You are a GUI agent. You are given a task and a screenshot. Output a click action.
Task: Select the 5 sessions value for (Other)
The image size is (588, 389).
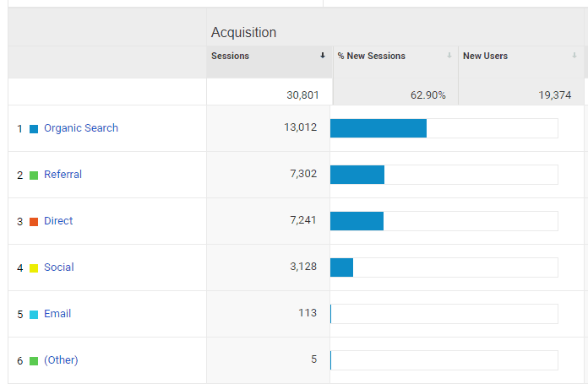[x=314, y=359]
